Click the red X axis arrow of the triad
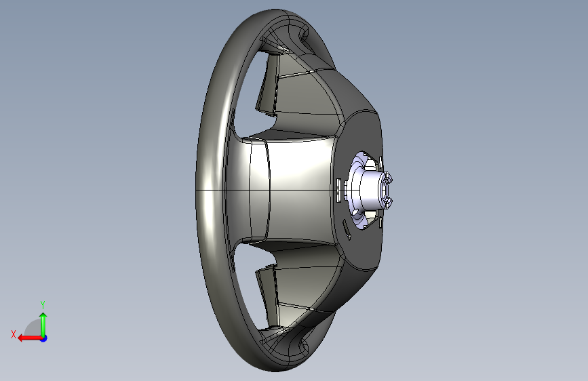The width and height of the screenshot is (588, 381). coord(30,338)
